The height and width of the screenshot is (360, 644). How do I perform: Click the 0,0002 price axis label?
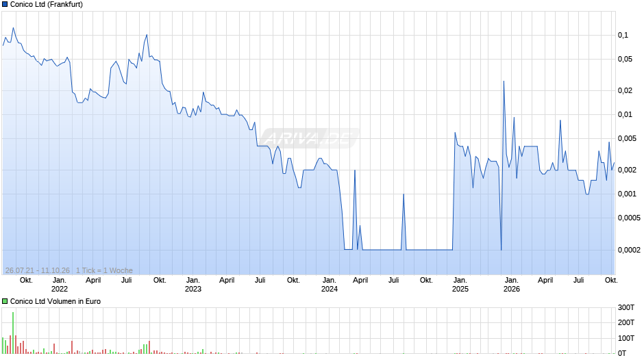629,250
